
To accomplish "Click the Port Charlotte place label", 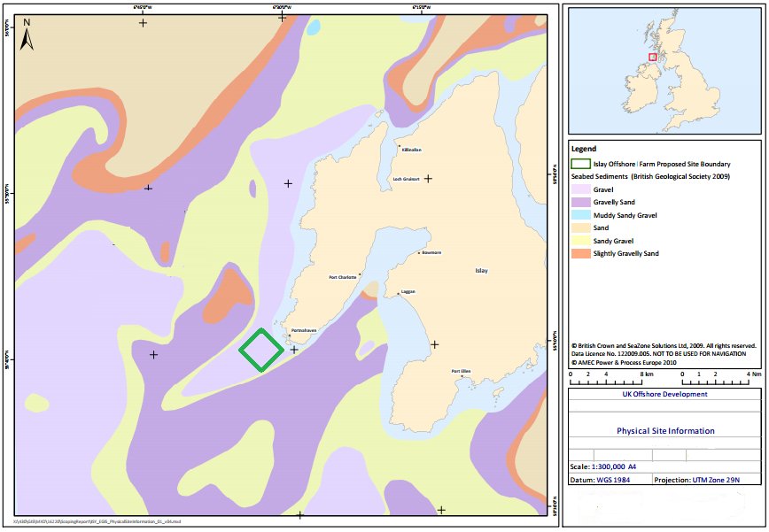I will 342,277.
